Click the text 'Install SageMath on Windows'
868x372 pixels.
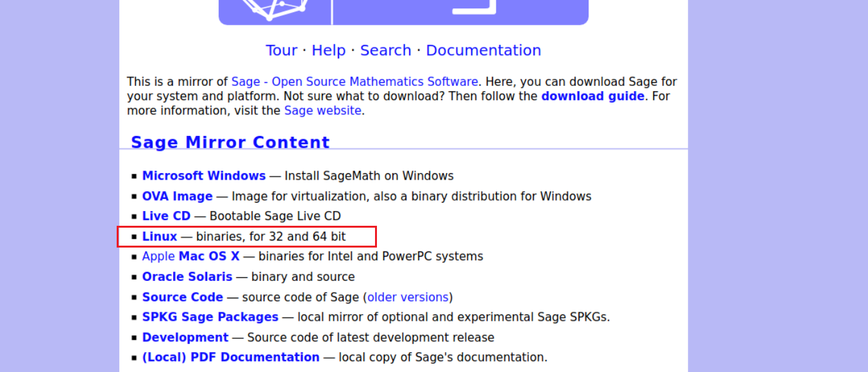[369, 176]
